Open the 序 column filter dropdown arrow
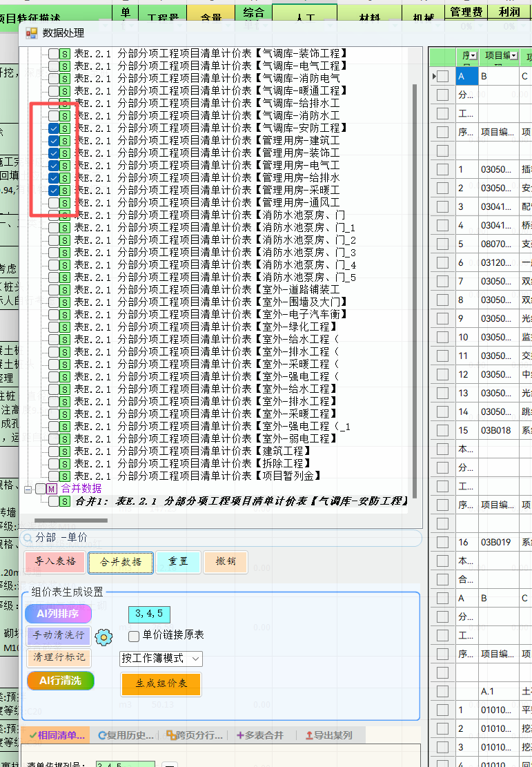532x767 pixels. click(x=473, y=56)
